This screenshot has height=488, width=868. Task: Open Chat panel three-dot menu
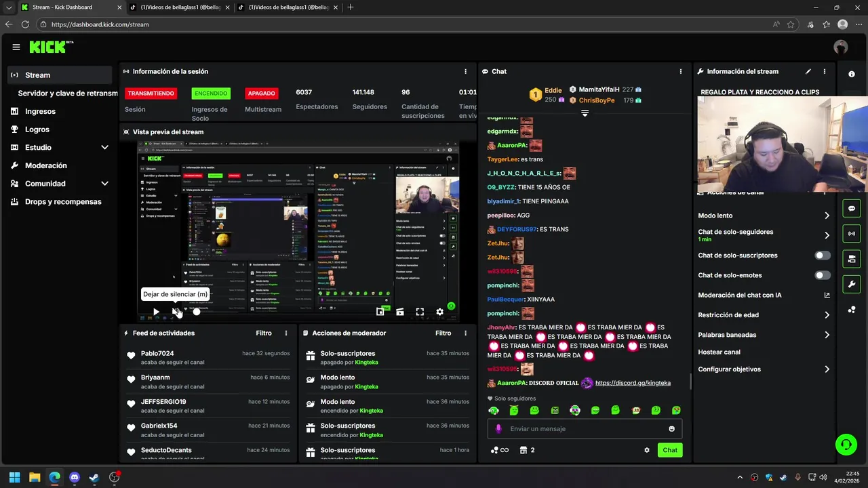pos(681,71)
